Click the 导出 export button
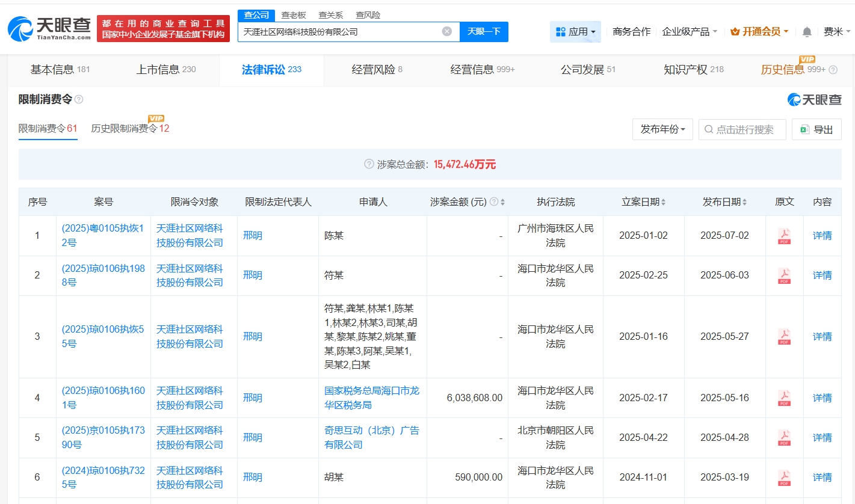This screenshot has height=504, width=855. (x=816, y=129)
